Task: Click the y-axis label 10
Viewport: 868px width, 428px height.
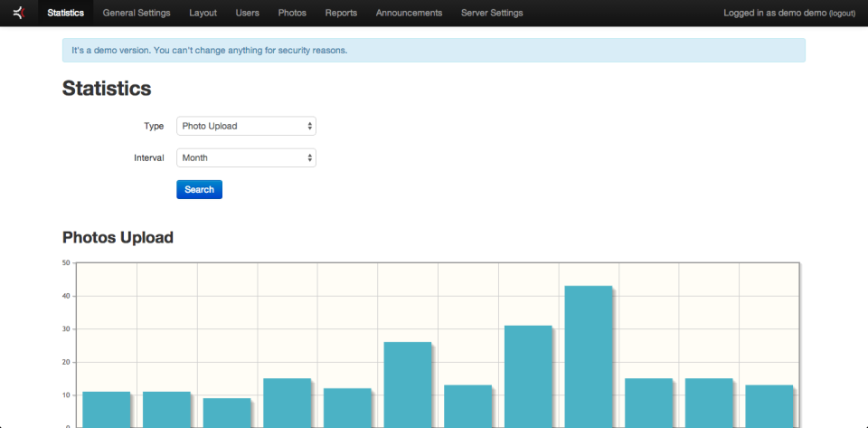Action: coord(66,395)
